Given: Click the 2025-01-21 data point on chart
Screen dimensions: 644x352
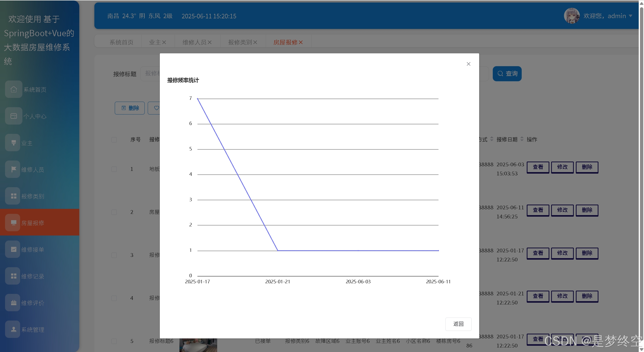Looking at the screenshot, I should coord(278,251).
